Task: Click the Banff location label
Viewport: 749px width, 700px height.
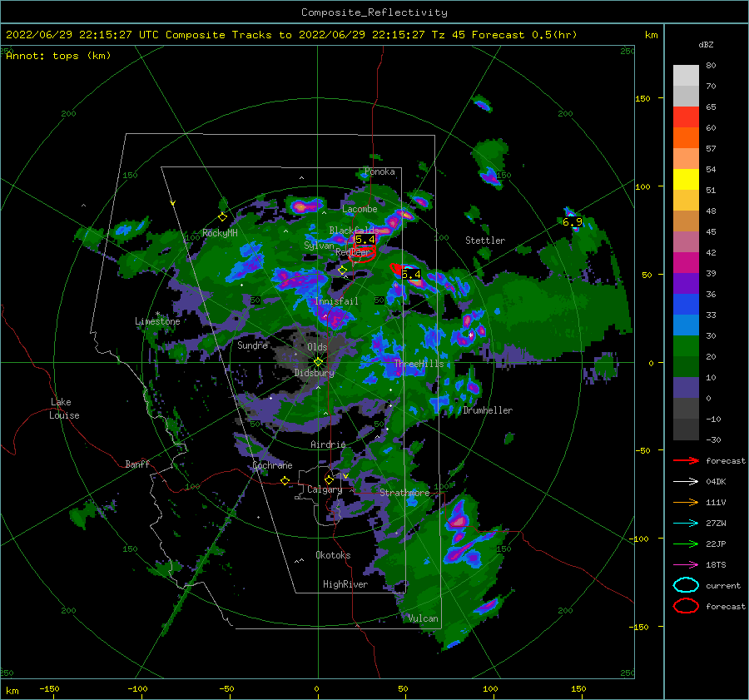Action: tap(137, 464)
